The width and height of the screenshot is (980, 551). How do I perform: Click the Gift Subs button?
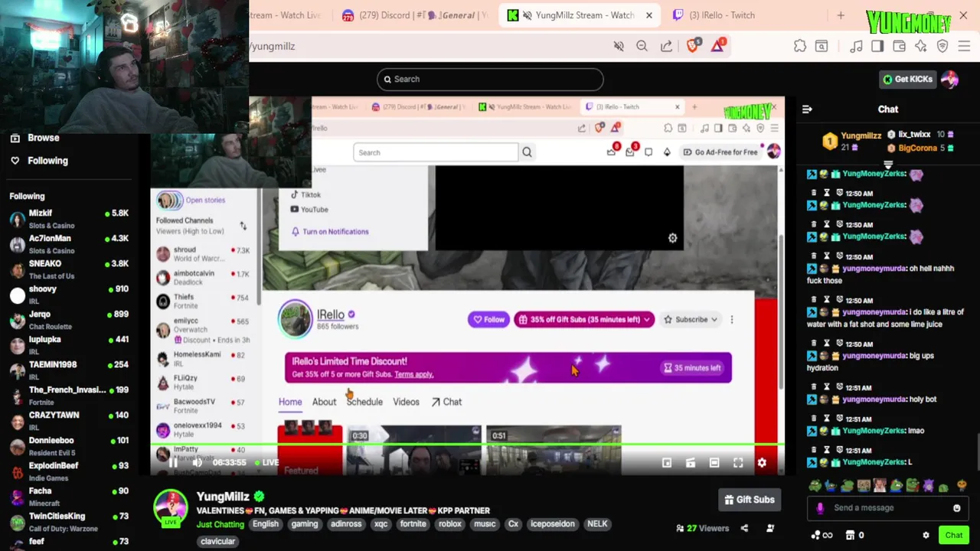click(x=750, y=500)
